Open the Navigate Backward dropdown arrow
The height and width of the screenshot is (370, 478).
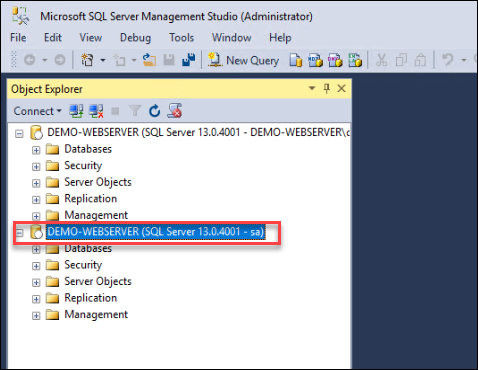[x=45, y=60]
